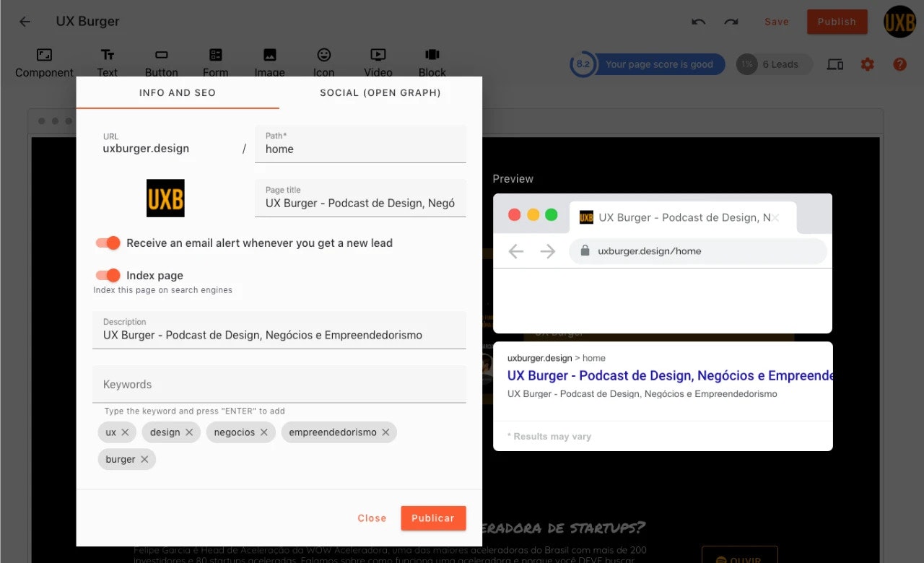Remove the ux keyword chip
The height and width of the screenshot is (563, 924).
click(125, 432)
